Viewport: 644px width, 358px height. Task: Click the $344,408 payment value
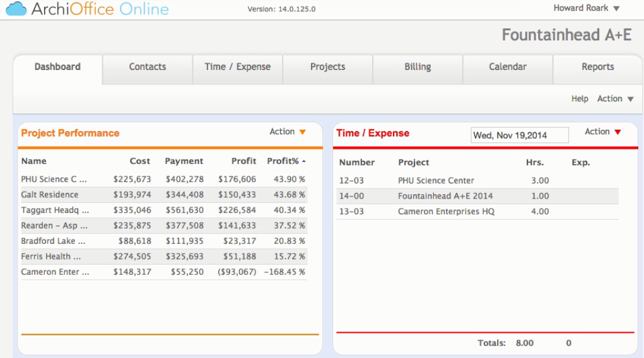(x=184, y=195)
